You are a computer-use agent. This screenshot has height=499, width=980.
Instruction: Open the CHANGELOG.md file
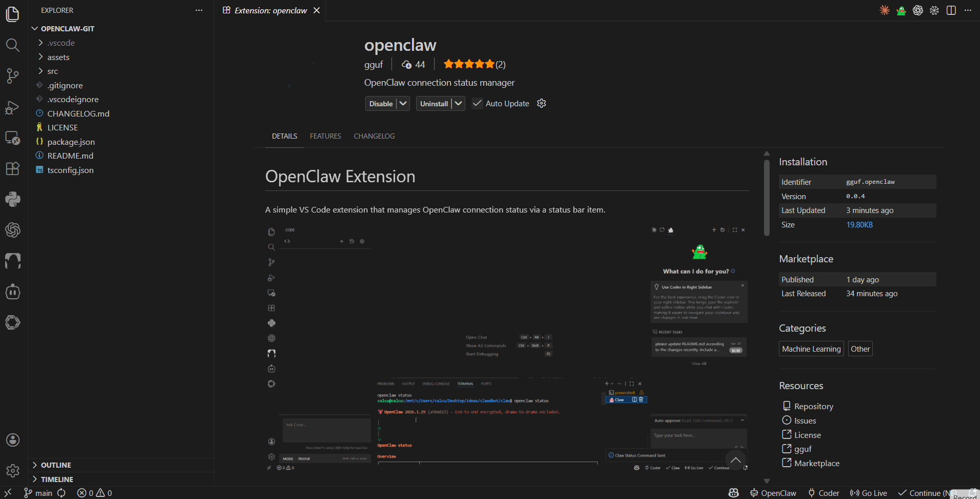[x=79, y=113]
